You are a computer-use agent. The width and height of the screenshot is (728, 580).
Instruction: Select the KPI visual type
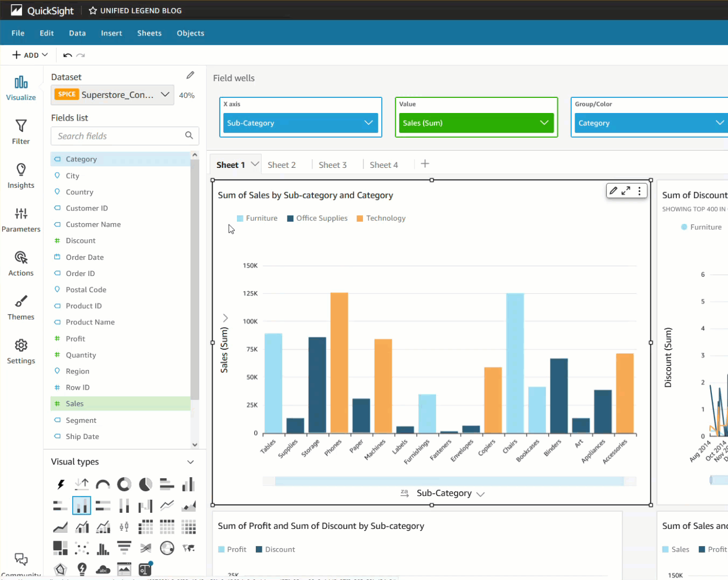[82, 484]
